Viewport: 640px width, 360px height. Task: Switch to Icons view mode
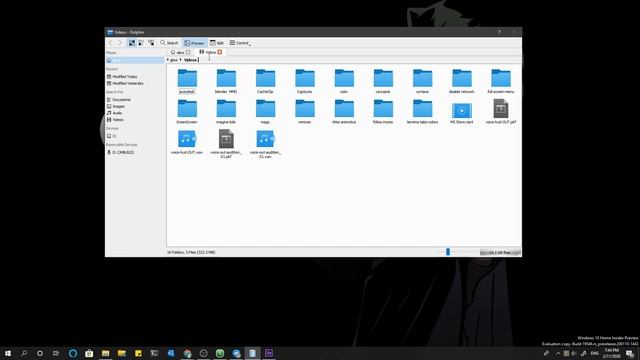132,43
